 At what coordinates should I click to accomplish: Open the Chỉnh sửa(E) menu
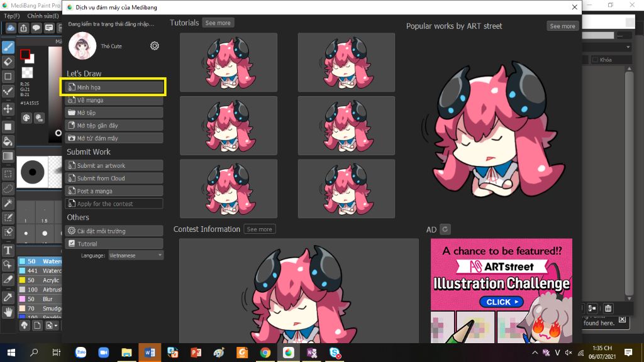click(x=43, y=16)
